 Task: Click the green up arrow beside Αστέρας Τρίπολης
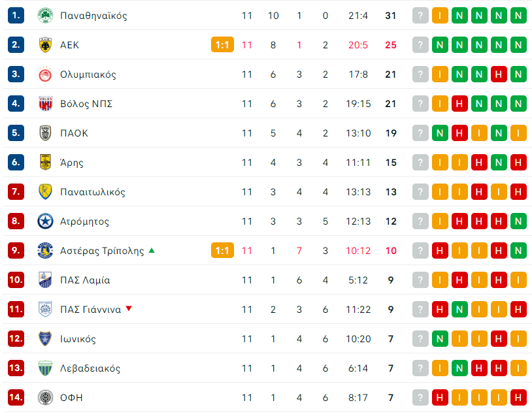tap(152, 250)
